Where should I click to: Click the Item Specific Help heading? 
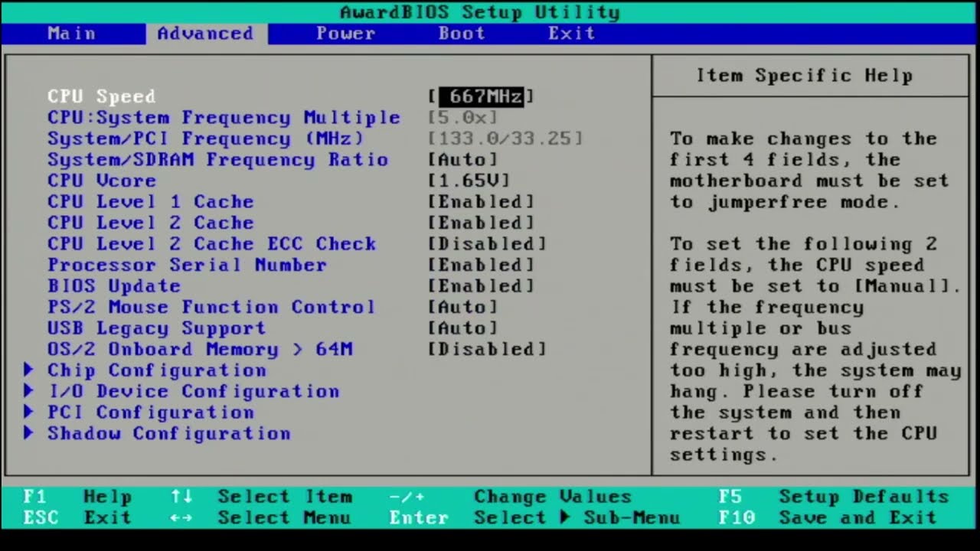point(805,76)
